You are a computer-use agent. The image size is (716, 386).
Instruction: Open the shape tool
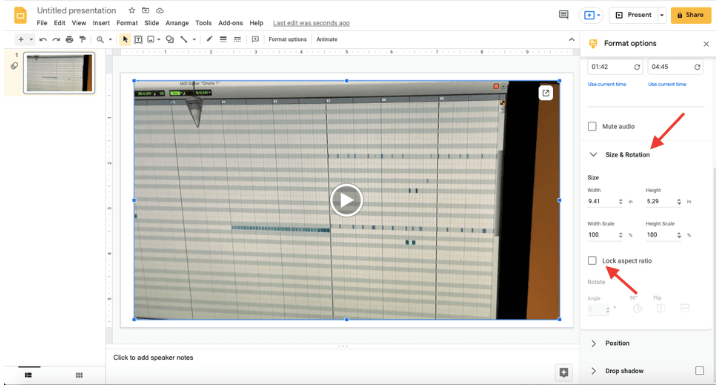click(170, 39)
